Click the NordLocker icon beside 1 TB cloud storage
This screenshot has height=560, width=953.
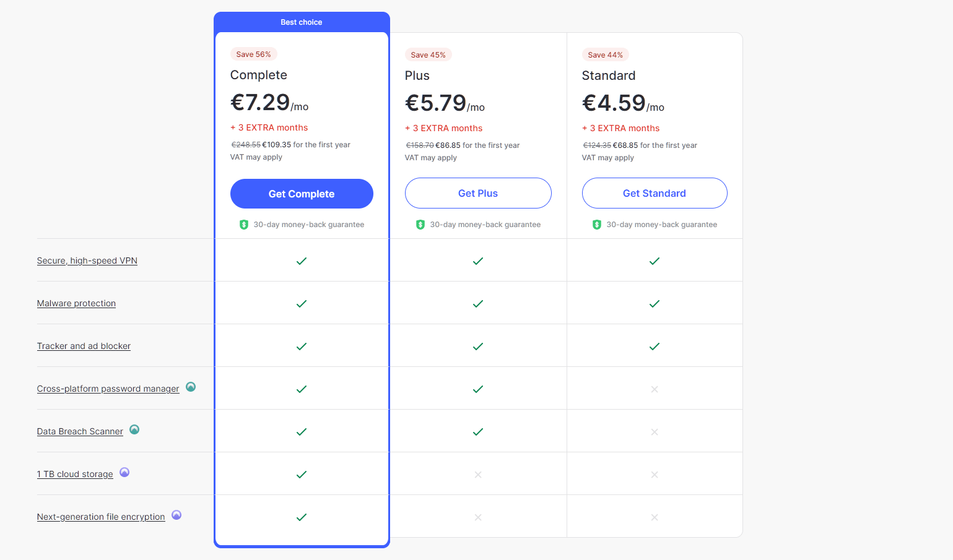124,472
